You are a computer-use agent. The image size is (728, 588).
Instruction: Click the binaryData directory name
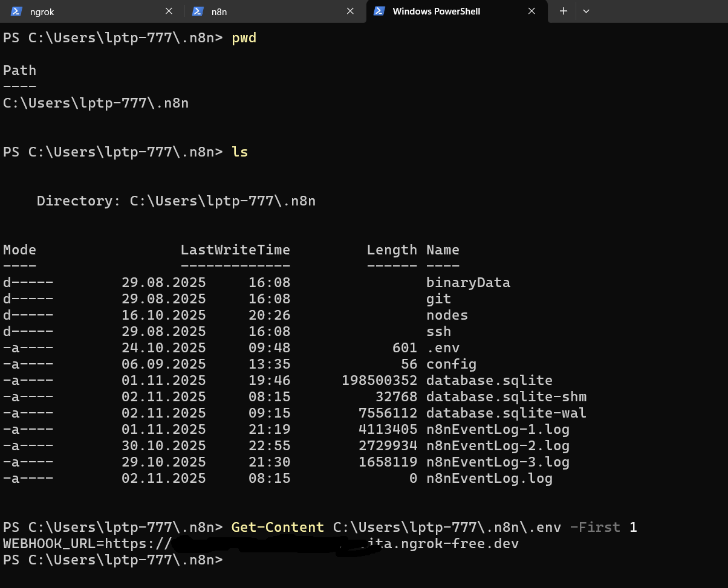tap(468, 283)
